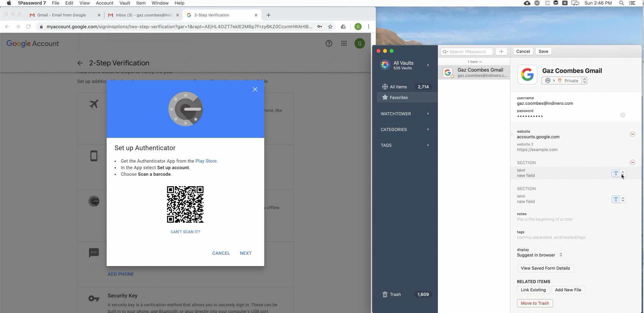This screenshot has width=644, height=313.
Task: Click the cloud upload menu bar icon
Action: click(527, 3)
